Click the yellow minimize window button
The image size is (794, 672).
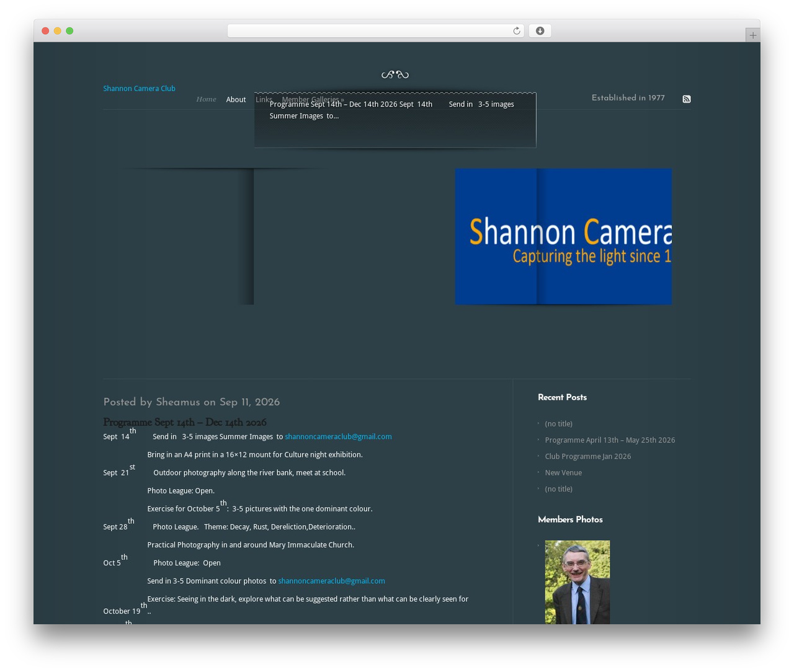57,31
